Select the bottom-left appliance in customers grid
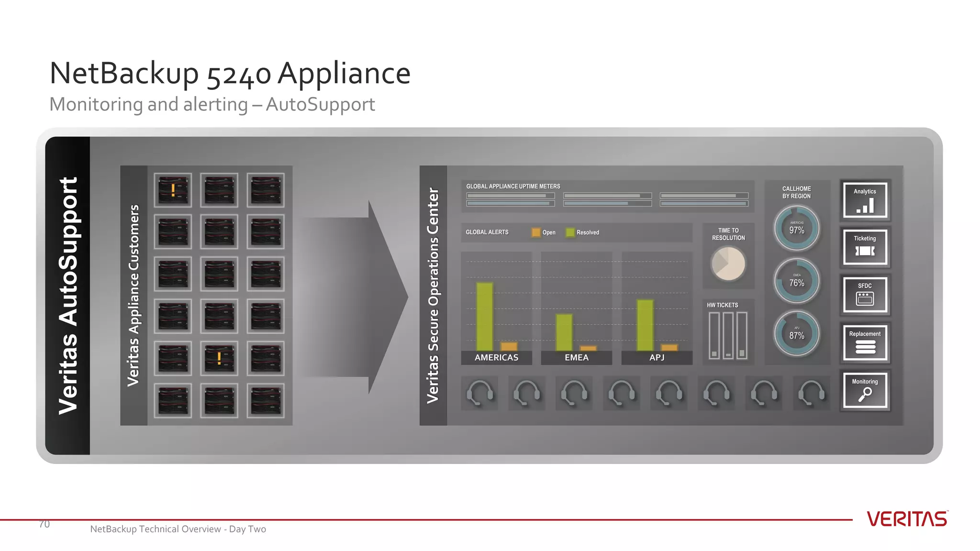 tap(173, 400)
